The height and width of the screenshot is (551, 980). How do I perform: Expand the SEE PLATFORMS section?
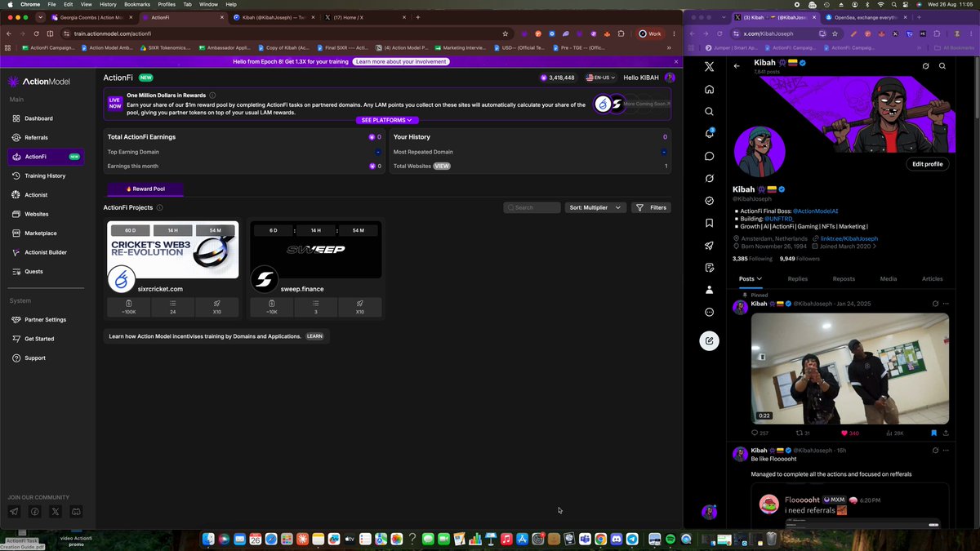[387, 120]
